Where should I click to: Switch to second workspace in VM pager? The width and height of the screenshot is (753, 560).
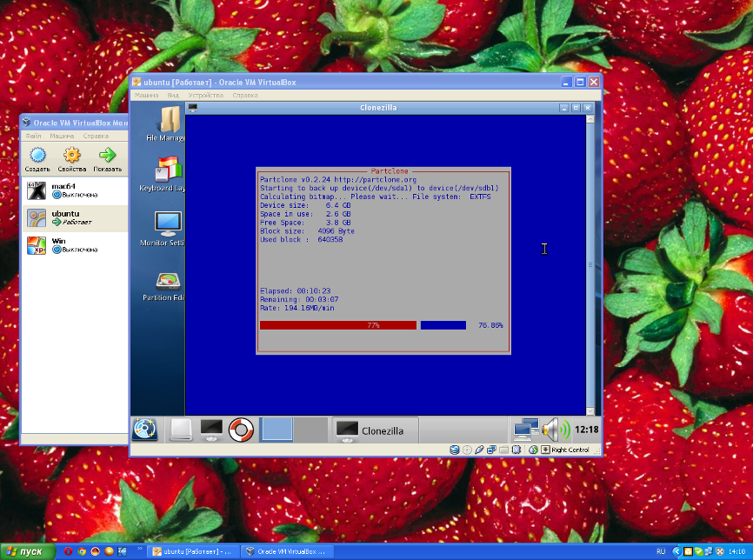coord(310,429)
